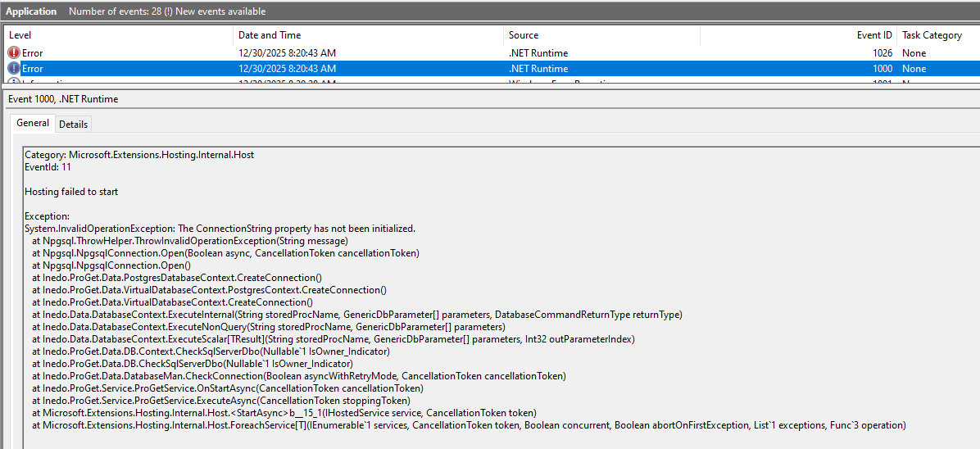Click the Application log title header
This screenshot has height=449, width=980.
click(31, 11)
